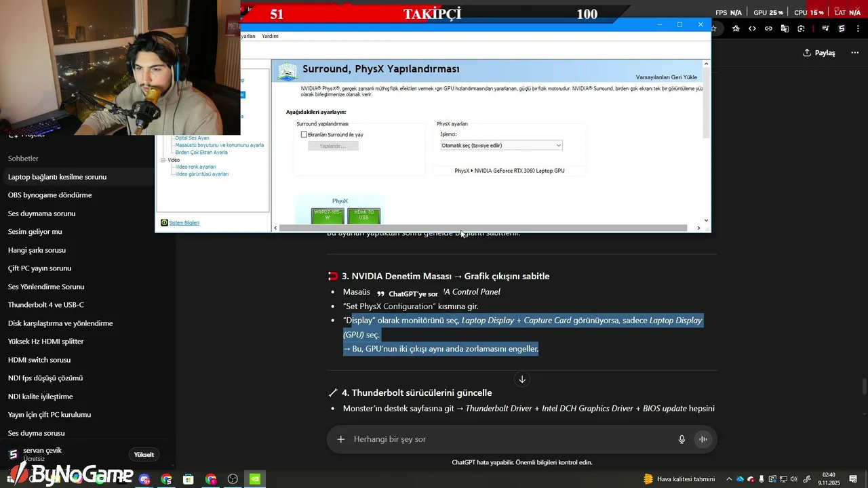Screen dimensions: 868x488
Task: Open the Sistem Bilgileri link
Action: 184,222
